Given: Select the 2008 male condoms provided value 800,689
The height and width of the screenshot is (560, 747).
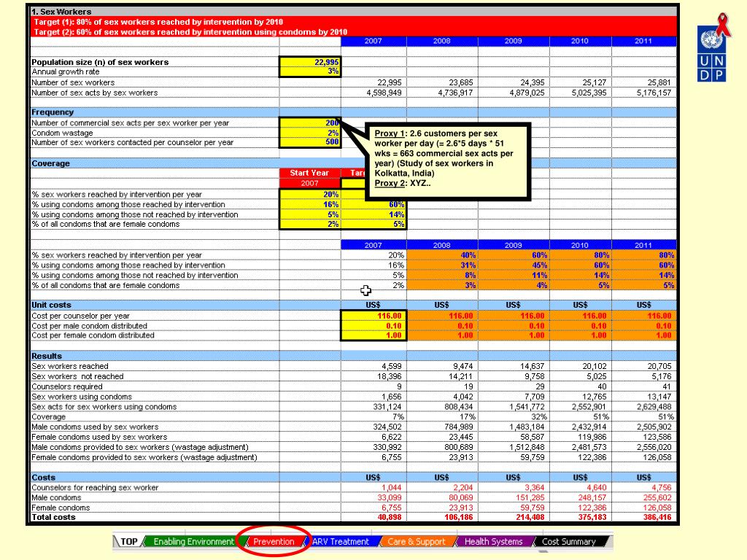Looking at the screenshot, I should pos(458,447).
